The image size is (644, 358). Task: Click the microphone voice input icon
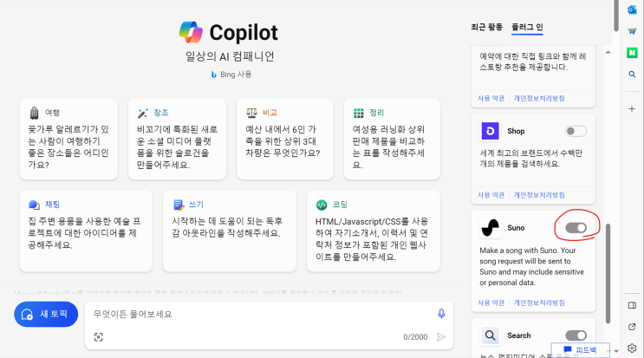pyautogui.click(x=441, y=314)
